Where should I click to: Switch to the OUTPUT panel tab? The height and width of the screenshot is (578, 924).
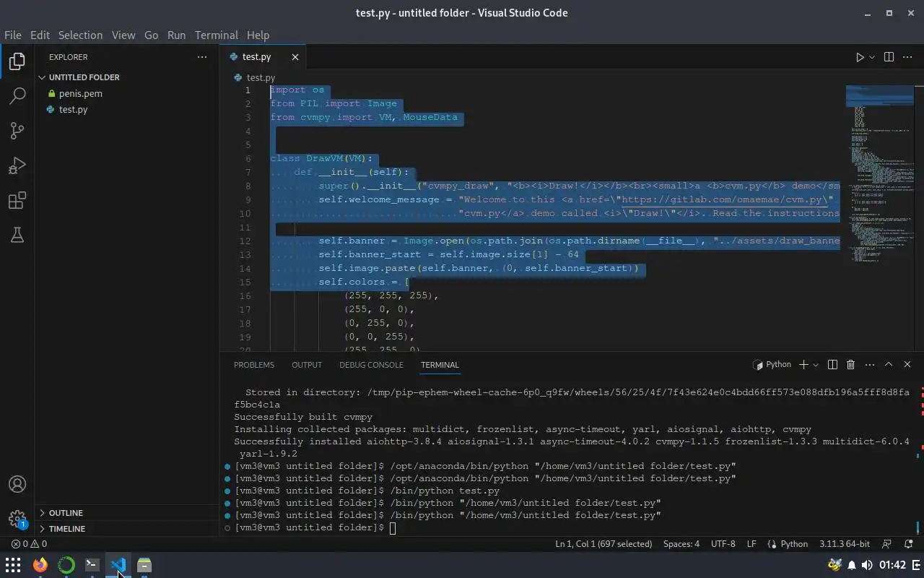coord(307,365)
